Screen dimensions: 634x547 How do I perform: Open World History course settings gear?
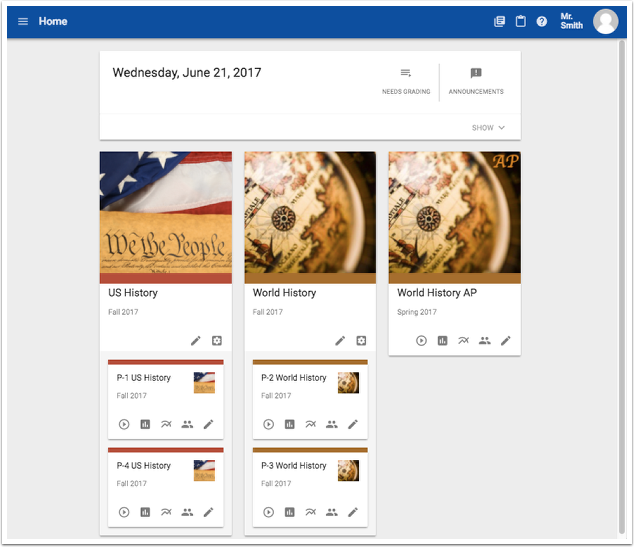(x=362, y=341)
